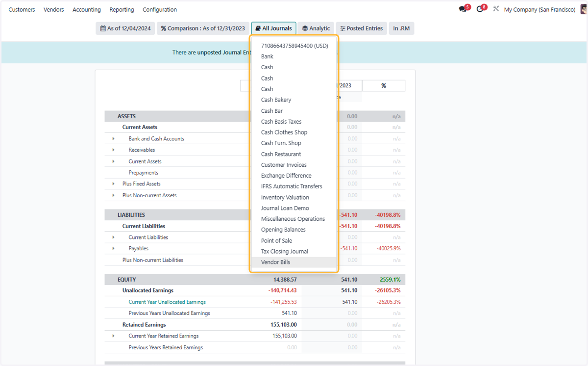Open the Customers menu
This screenshot has height=366, width=588.
tap(22, 10)
